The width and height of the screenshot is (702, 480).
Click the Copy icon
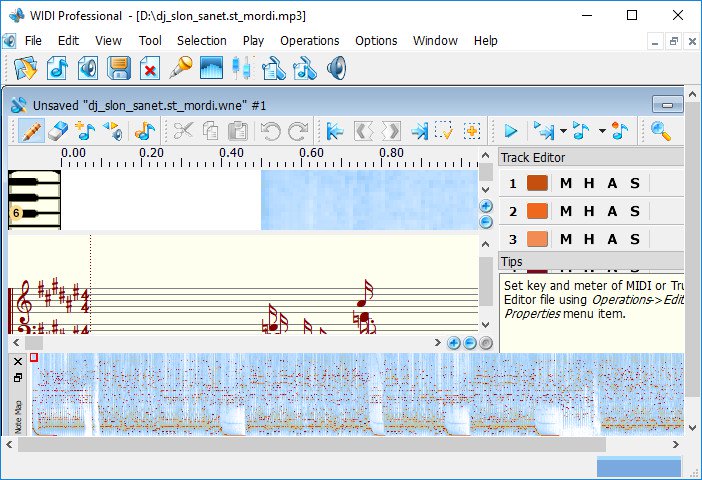coord(210,131)
